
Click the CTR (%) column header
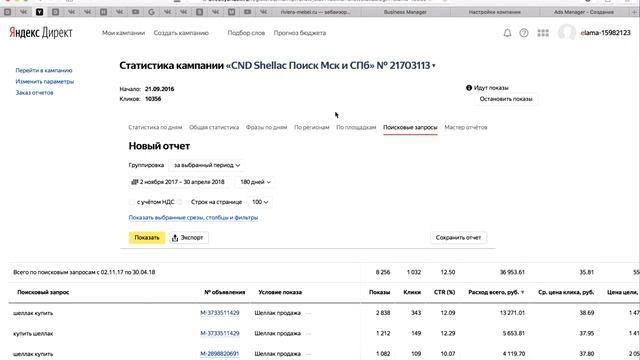tap(444, 292)
